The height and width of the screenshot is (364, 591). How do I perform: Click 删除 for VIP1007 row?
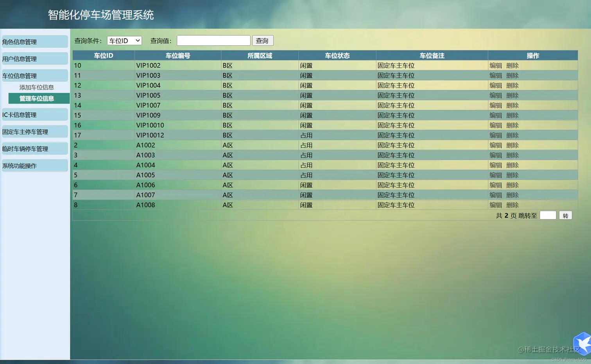(x=512, y=105)
